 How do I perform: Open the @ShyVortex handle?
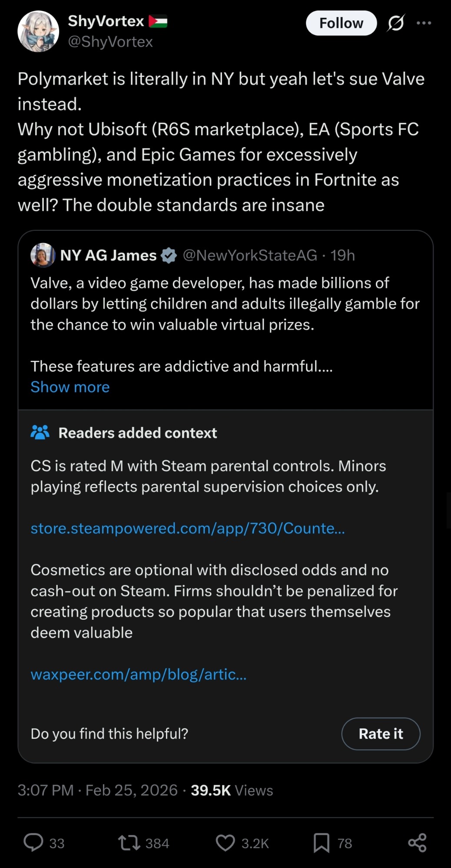(110, 42)
